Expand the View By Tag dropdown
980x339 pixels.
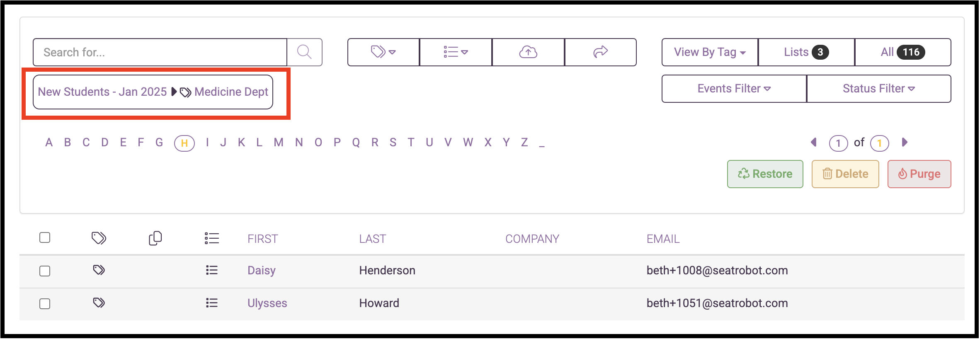(710, 52)
